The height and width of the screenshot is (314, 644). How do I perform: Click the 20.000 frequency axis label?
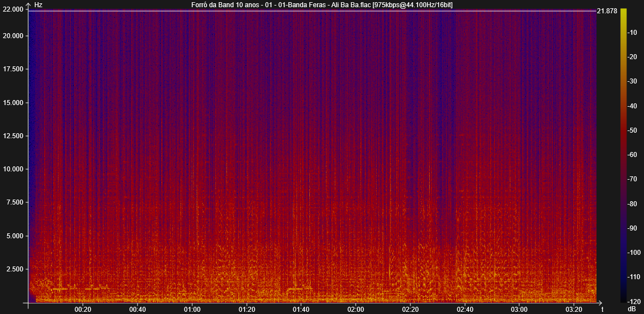tap(12, 36)
